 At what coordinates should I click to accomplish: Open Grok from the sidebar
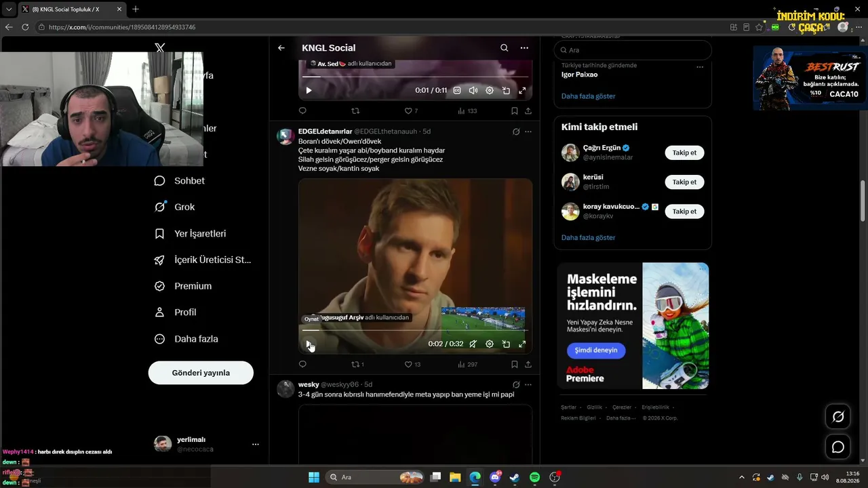click(175, 207)
